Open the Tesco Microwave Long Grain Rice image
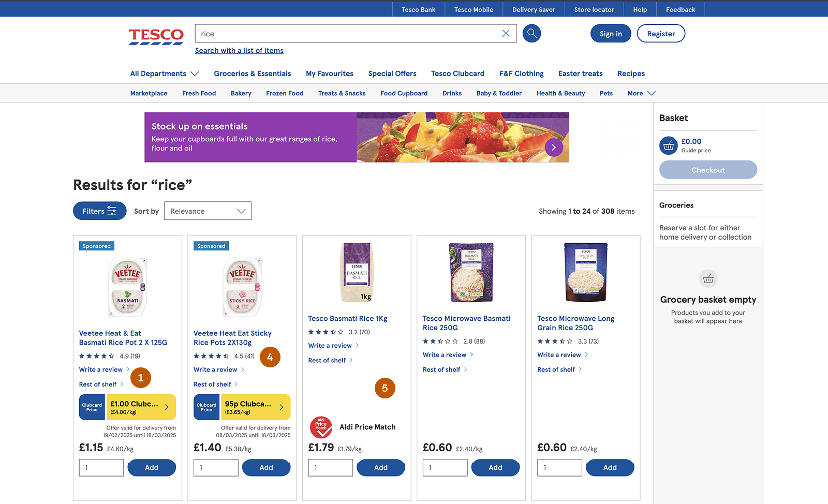 [585, 272]
